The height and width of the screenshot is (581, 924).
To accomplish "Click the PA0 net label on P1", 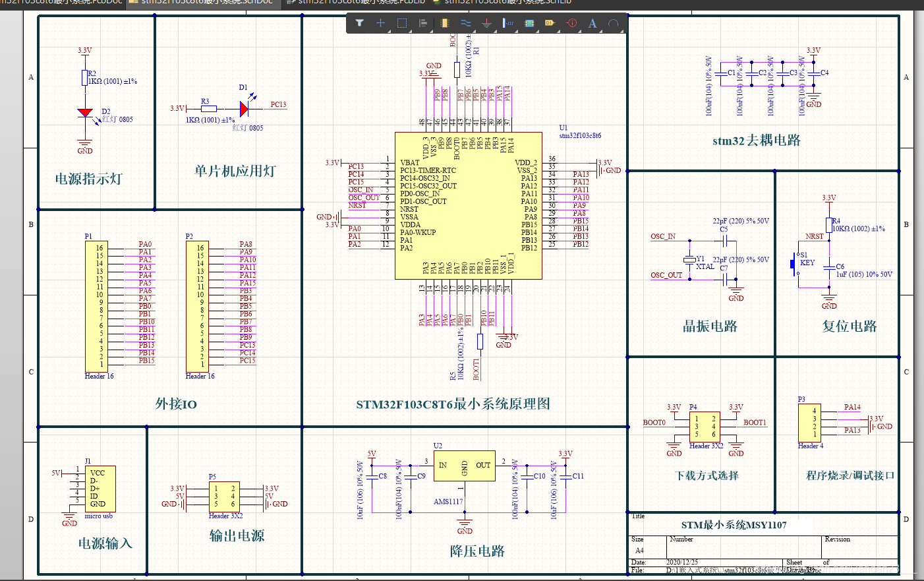I will pyautogui.click(x=145, y=244).
